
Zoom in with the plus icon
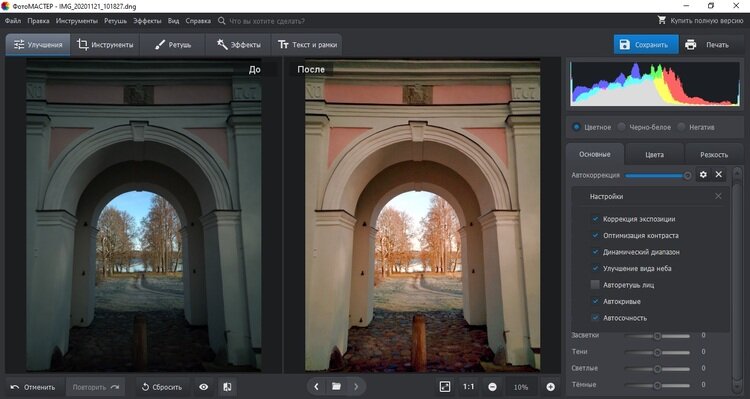(551, 387)
